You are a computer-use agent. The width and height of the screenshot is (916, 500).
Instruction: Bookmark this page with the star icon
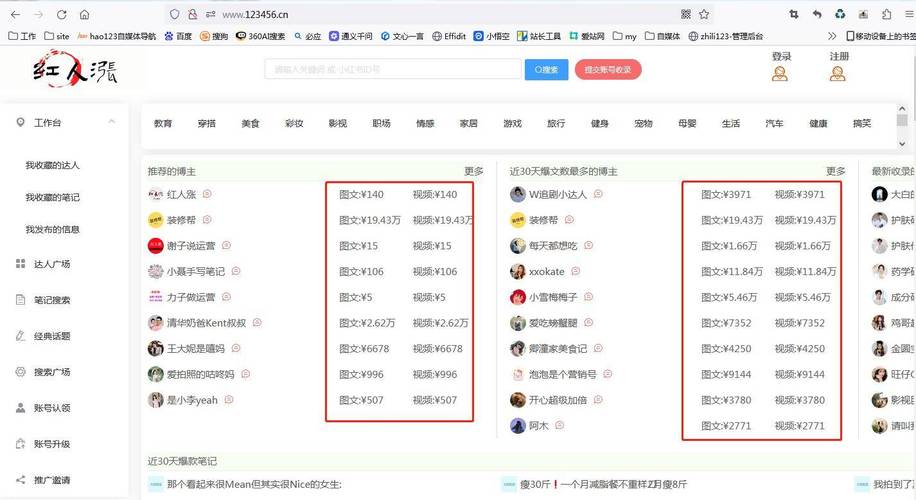click(704, 14)
